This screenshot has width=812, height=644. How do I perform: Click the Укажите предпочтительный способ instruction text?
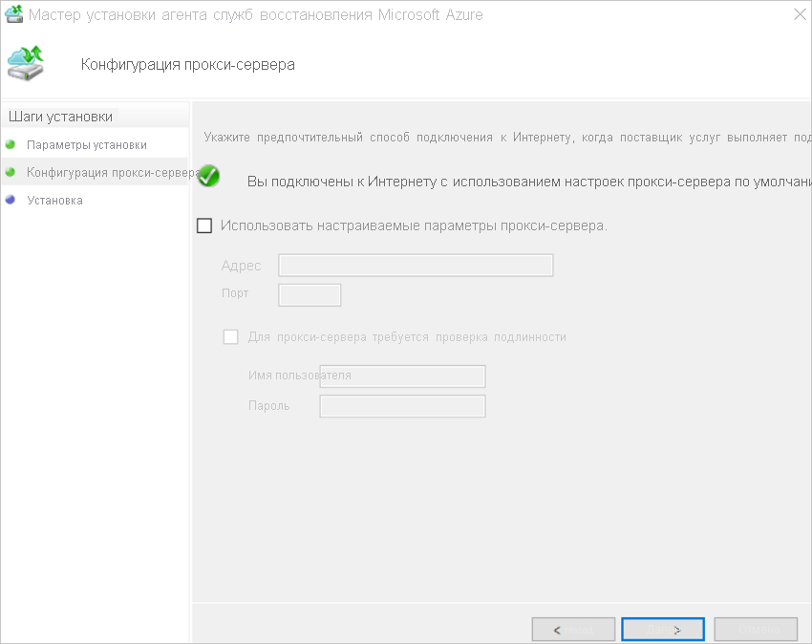click(x=507, y=138)
